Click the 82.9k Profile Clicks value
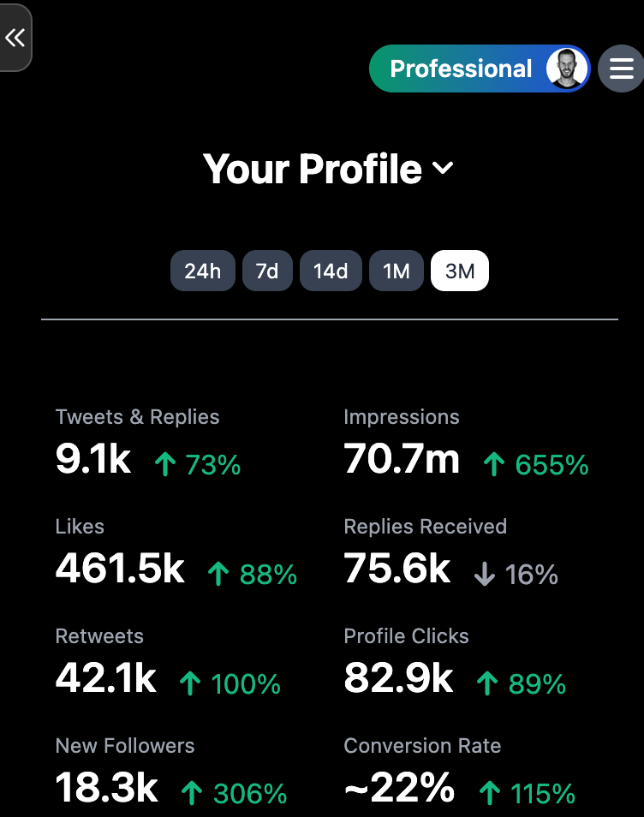The height and width of the screenshot is (817, 644). [x=398, y=678]
